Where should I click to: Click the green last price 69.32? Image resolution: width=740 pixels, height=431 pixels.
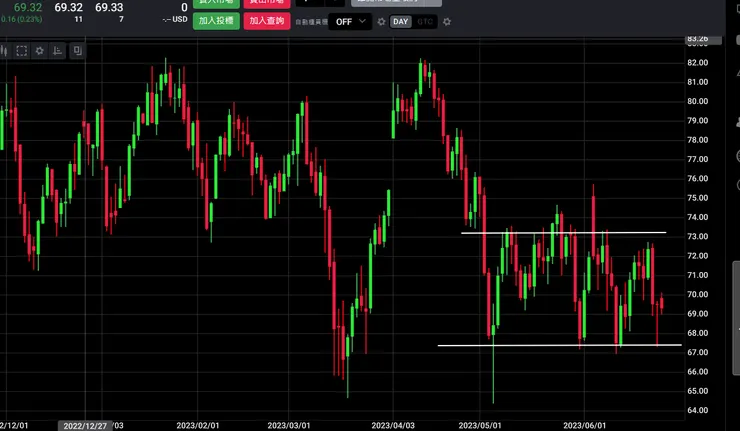pyautogui.click(x=28, y=8)
